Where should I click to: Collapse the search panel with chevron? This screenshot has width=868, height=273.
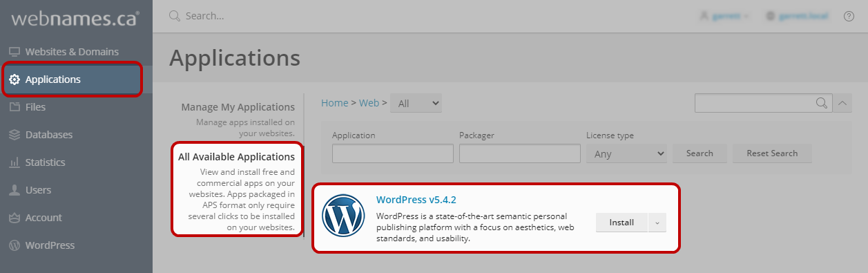842,103
